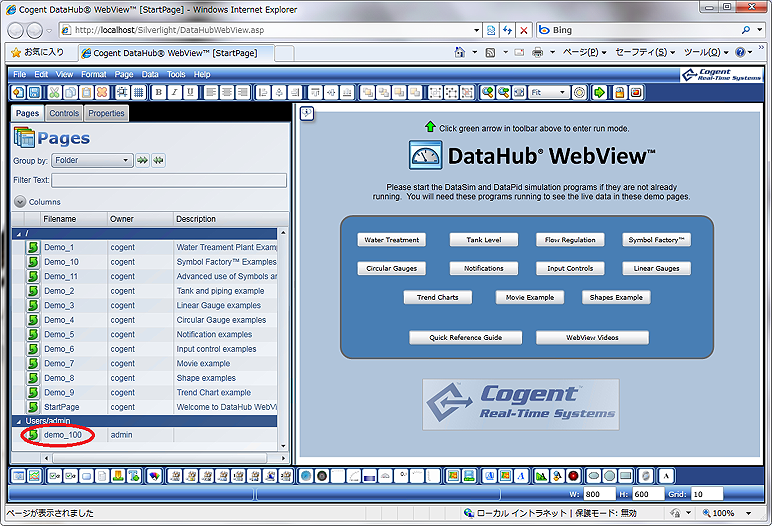The width and height of the screenshot is (772, 526).
Task: Select the StartPage row
Action: 145,407
